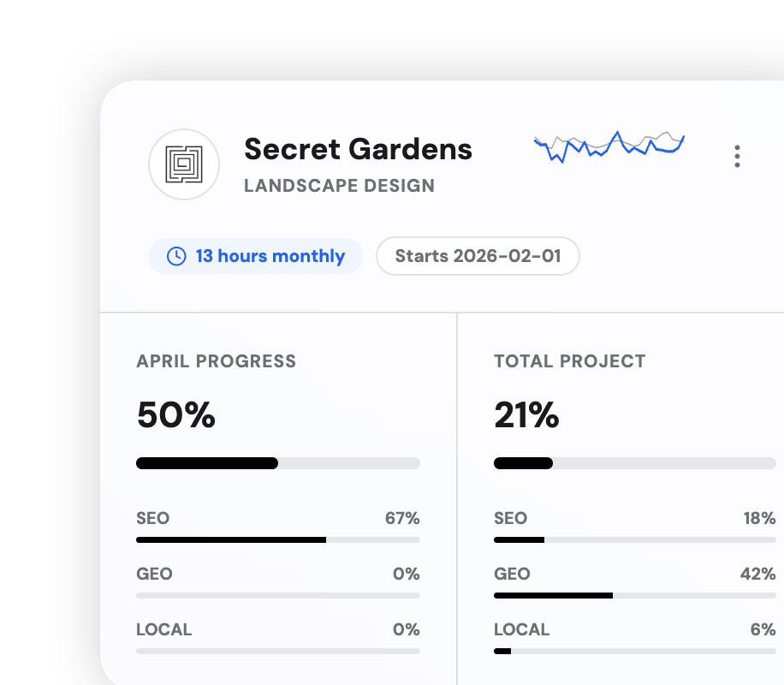Click the April overall progress bar
Screen dimensions: 784x685
(x=278, y=463)
